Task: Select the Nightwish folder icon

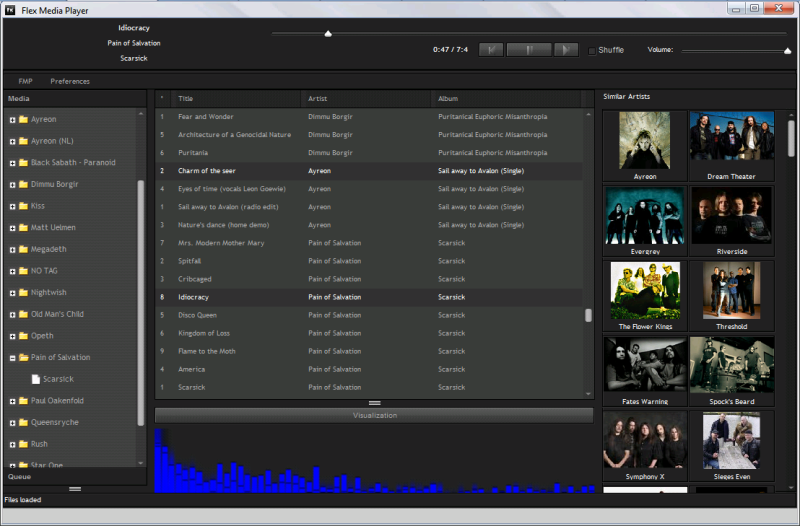Action: tap(23, 292)
